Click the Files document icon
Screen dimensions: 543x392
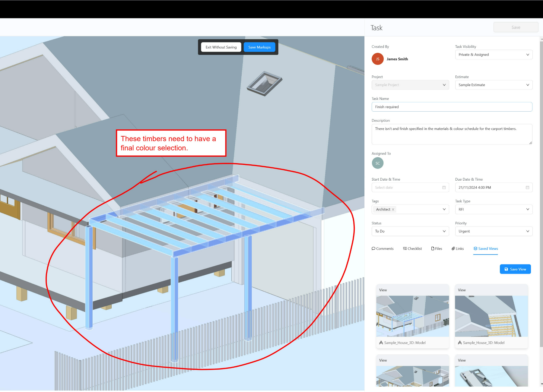[x=433, y=248]
